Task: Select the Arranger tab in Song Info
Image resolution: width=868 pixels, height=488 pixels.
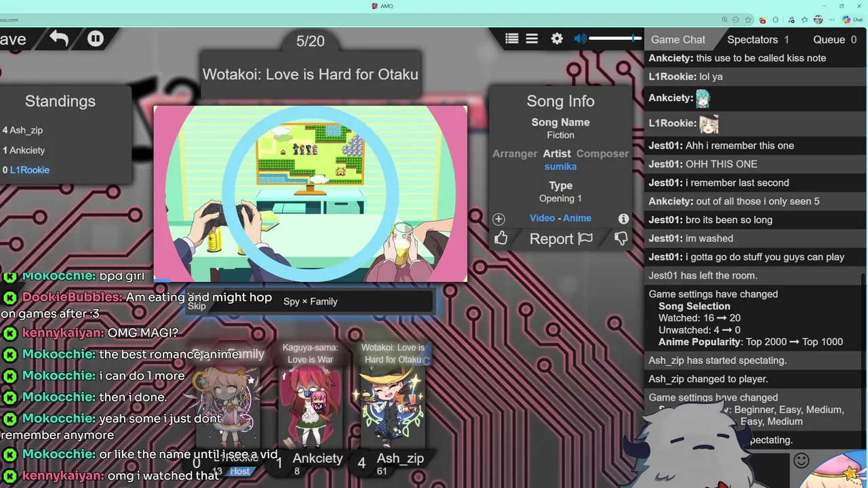Action: (x=515, y=154)
